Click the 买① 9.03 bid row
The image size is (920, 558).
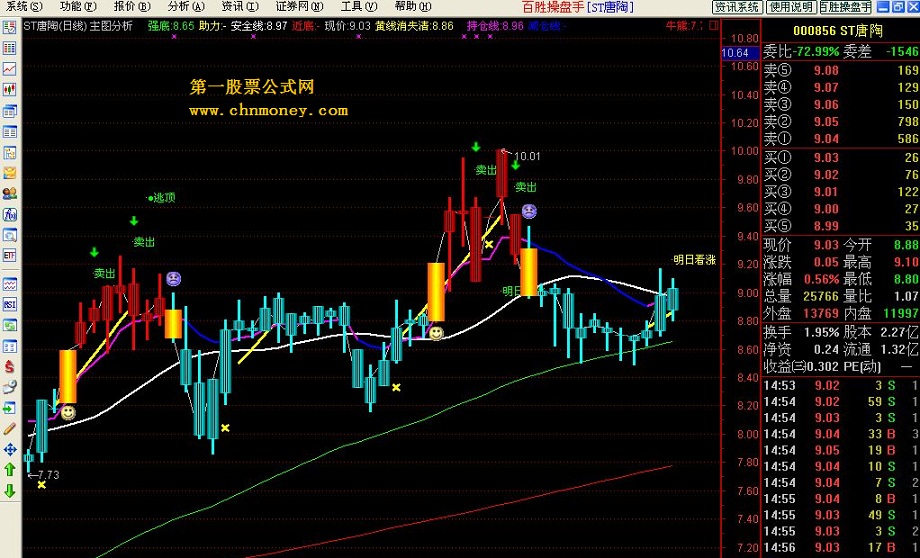pos(840,158)
